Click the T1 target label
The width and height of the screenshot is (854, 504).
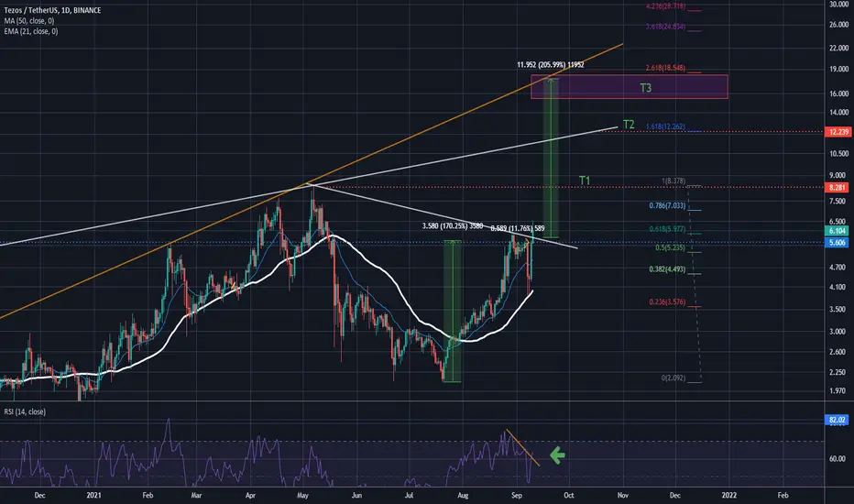[585, 181]
